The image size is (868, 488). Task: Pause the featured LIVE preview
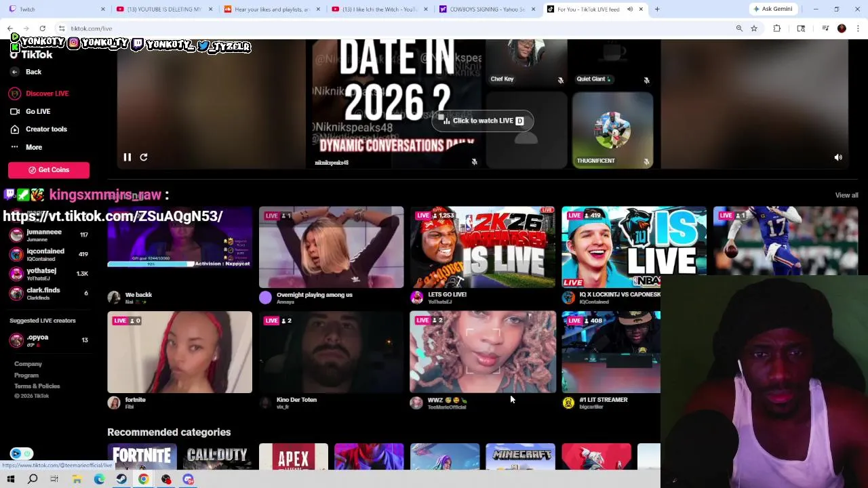(127, 157)
